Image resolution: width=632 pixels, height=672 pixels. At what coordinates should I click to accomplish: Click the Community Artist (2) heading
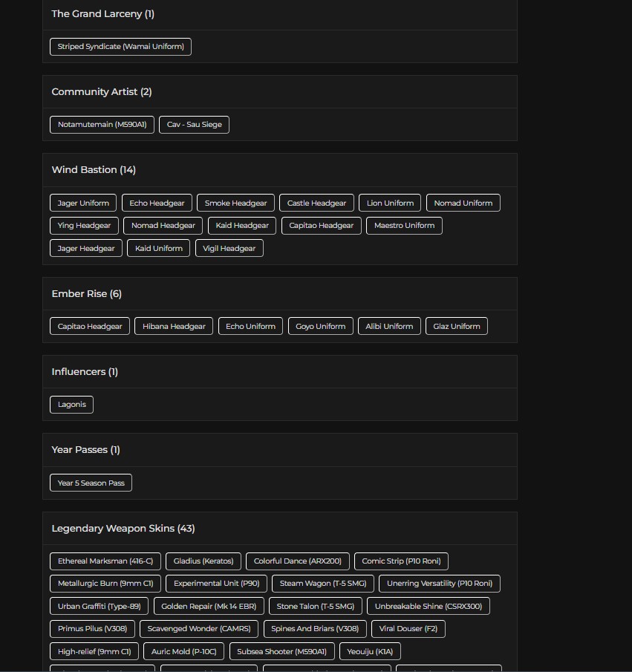pos(102,92)
